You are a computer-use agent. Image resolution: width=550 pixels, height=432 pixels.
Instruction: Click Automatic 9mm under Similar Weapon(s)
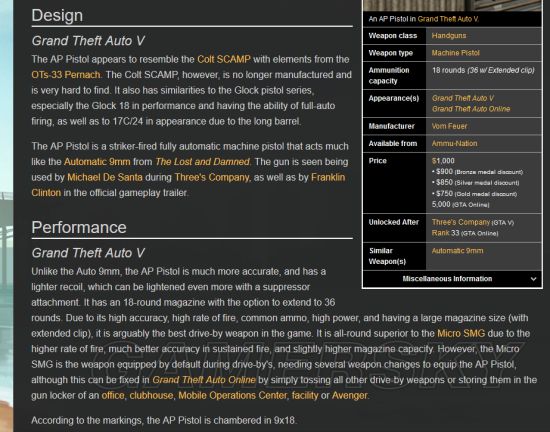(x=457, y=251)
